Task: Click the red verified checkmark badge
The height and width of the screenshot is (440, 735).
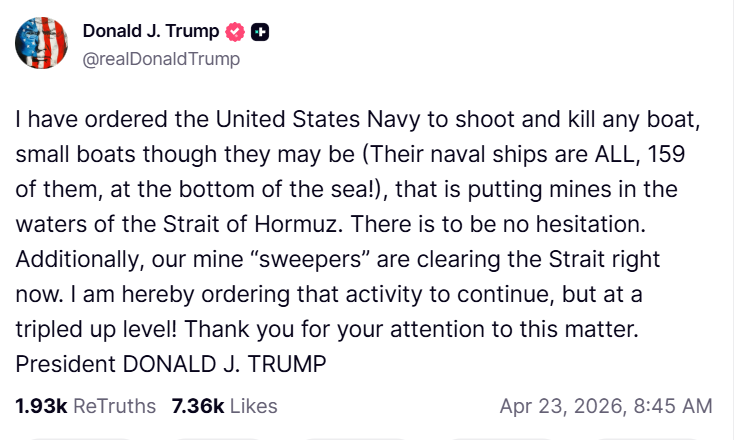Action: point(236,32)
